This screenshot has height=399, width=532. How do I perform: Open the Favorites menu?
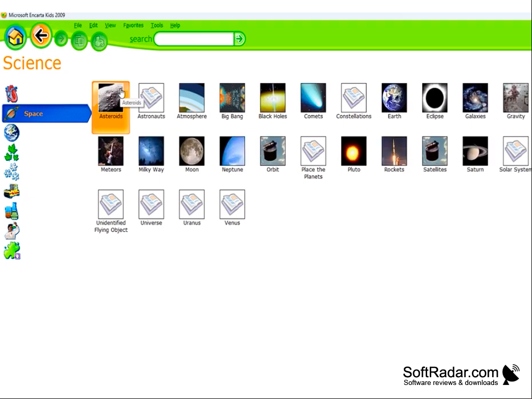[x=133, y=25]
